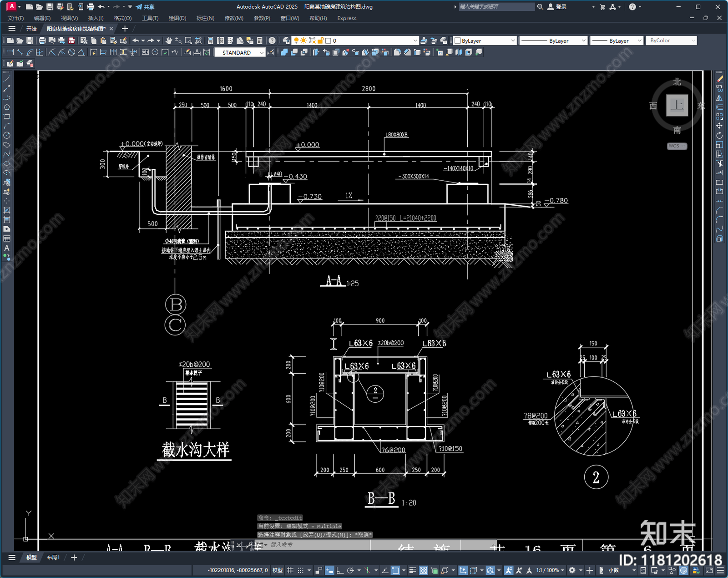The image size is (728, 578).
Task: Click the WCS button under ViewCube
Action: 677,146
